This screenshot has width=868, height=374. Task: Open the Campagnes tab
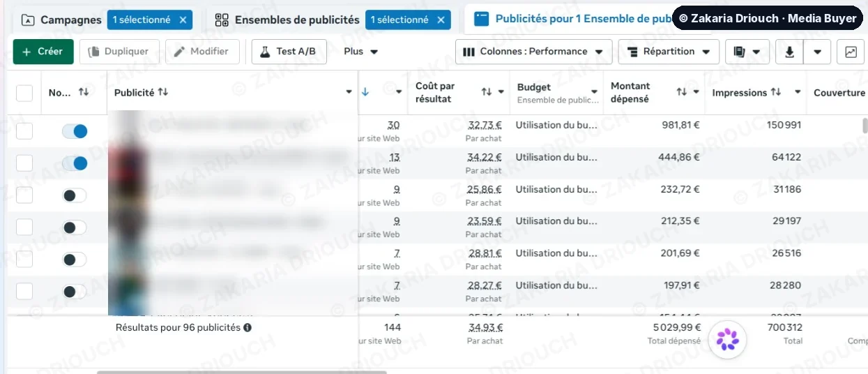tap(61, 20)
